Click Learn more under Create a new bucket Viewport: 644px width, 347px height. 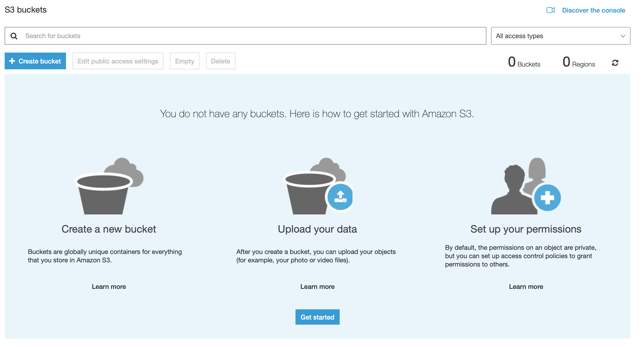[109, 287]
